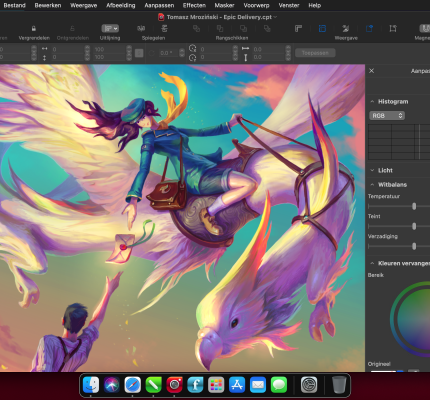The image size is (430, 400).
Task: Click the upper scale field showing 100
Action: coord(110,49)
